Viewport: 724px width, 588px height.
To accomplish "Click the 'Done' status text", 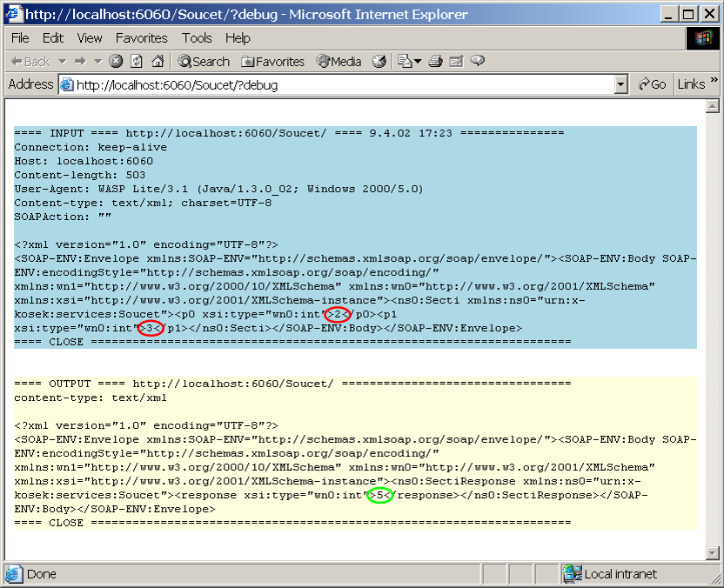I will (42, 574).
